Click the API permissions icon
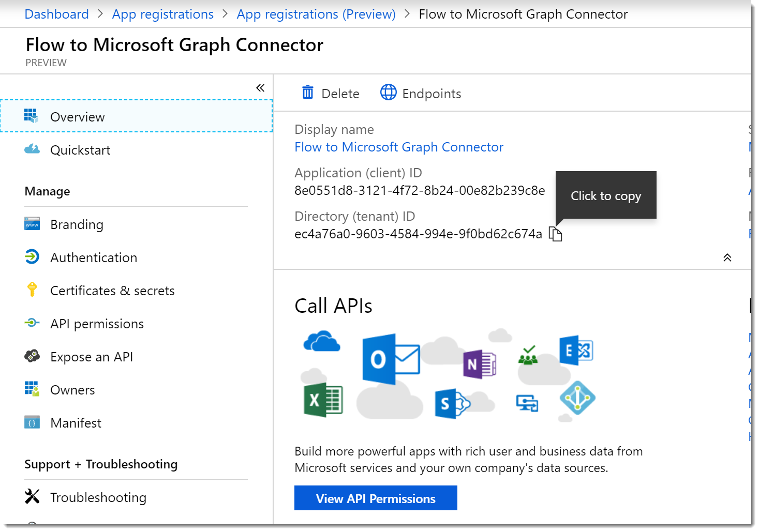 tap(32, 323)
